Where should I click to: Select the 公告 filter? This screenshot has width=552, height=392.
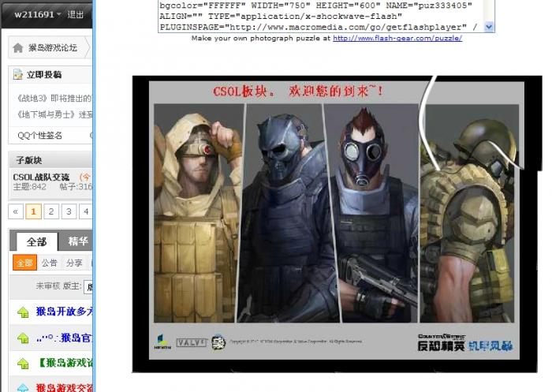[x=49, y=263]
